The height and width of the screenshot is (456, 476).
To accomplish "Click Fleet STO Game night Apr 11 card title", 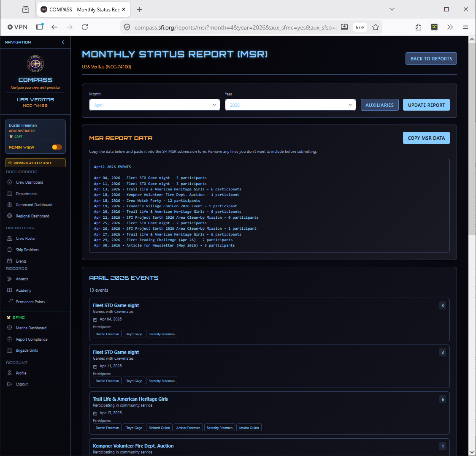I will coord(116,352).
